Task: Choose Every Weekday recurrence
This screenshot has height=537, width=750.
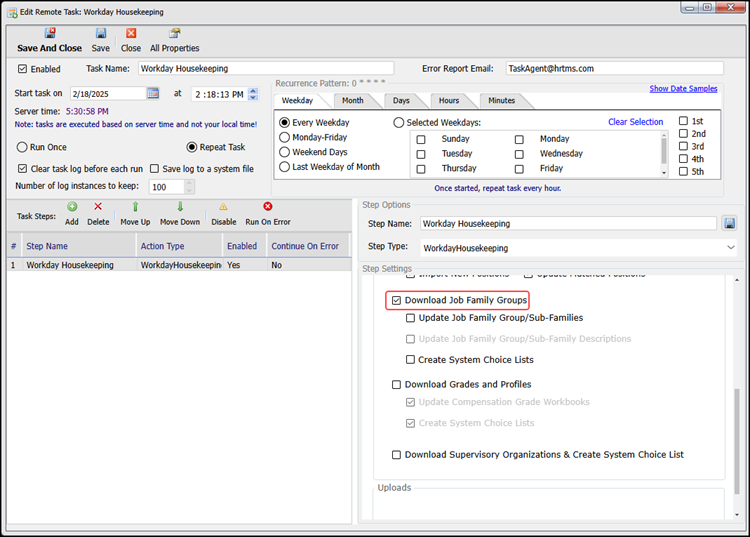Action: (x=285, y=122)
